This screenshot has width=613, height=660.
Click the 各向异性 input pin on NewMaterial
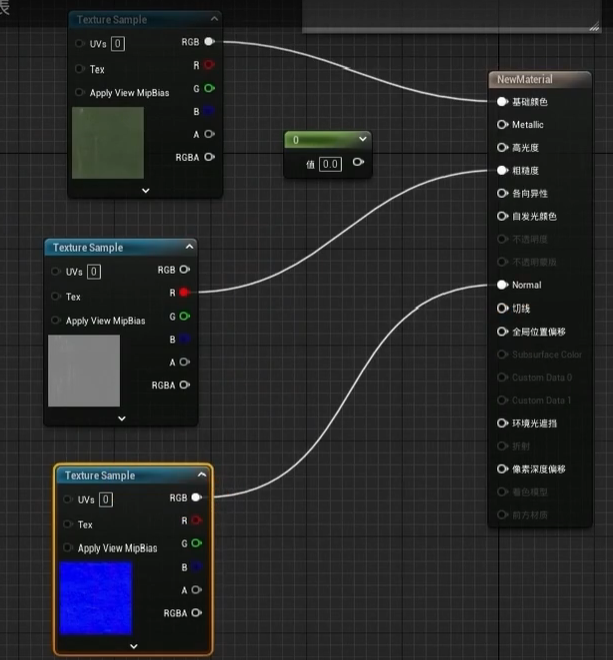tap(502, 193)
